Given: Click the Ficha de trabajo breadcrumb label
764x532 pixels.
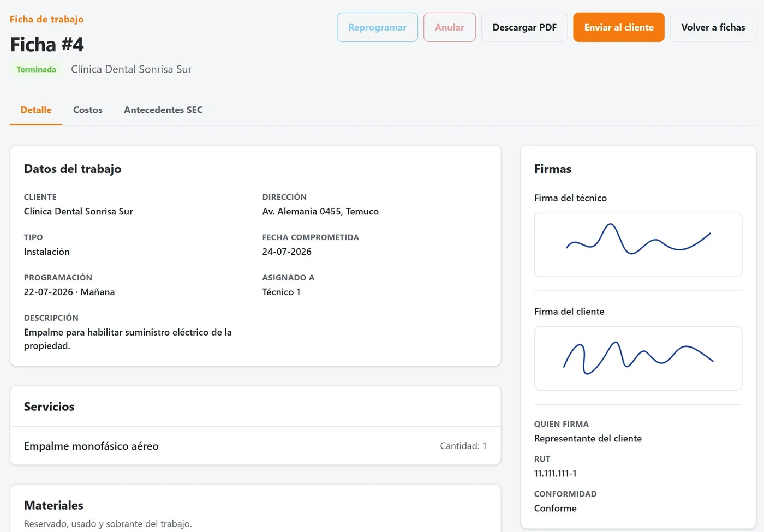Looking at the screenshot, I should coord(47,19).
